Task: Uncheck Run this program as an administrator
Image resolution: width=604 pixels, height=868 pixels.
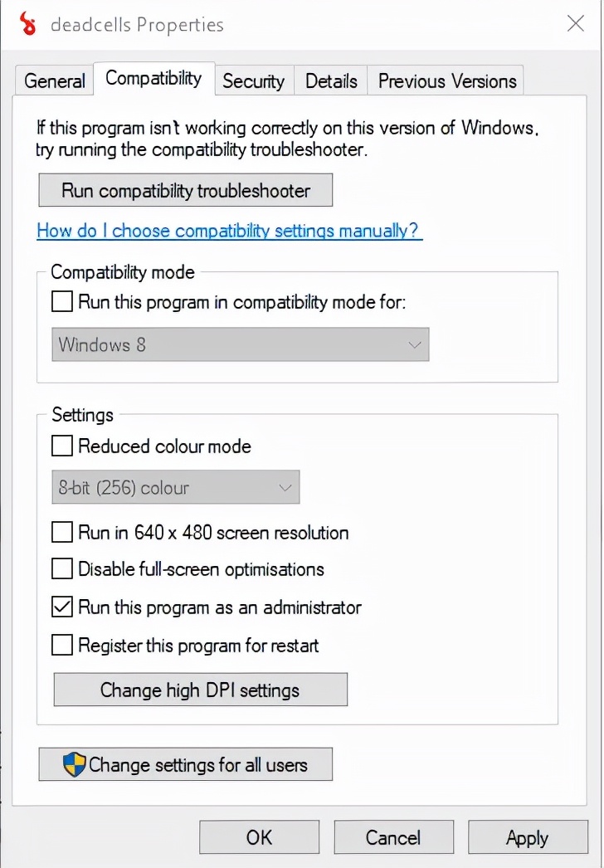Action: (62, 607)
